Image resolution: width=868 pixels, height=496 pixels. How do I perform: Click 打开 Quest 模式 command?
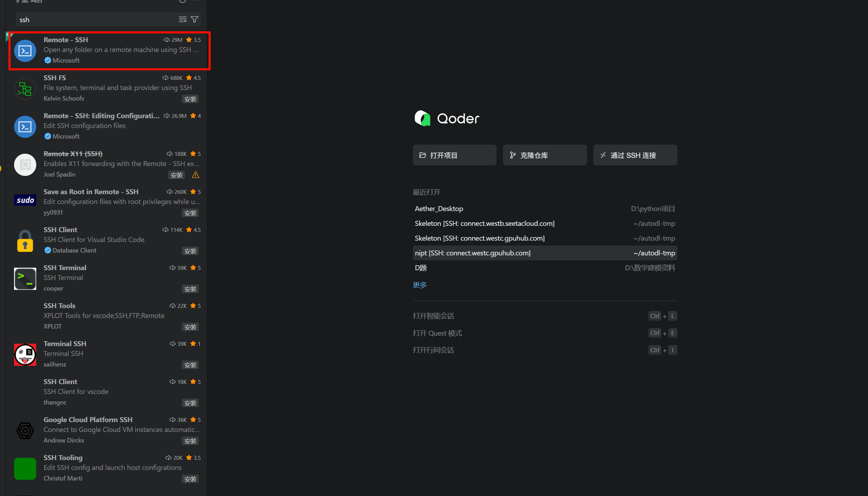pyautogui.click(x=438, y=333)
